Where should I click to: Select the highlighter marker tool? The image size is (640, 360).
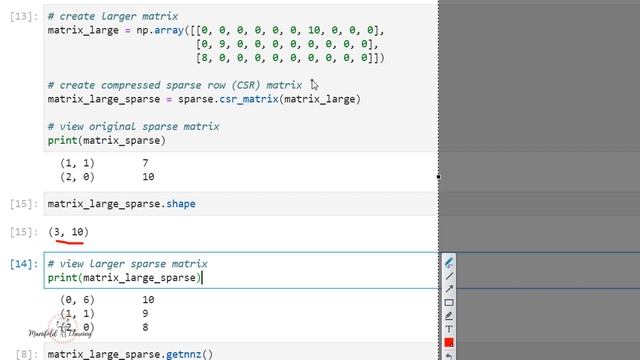pyautogui.click(x=449, y=316)
